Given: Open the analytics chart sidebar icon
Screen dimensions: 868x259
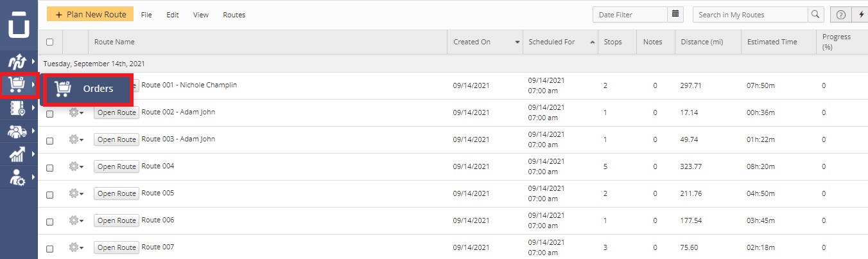Looking at the screenshot, I should click(x=16, y=154).
